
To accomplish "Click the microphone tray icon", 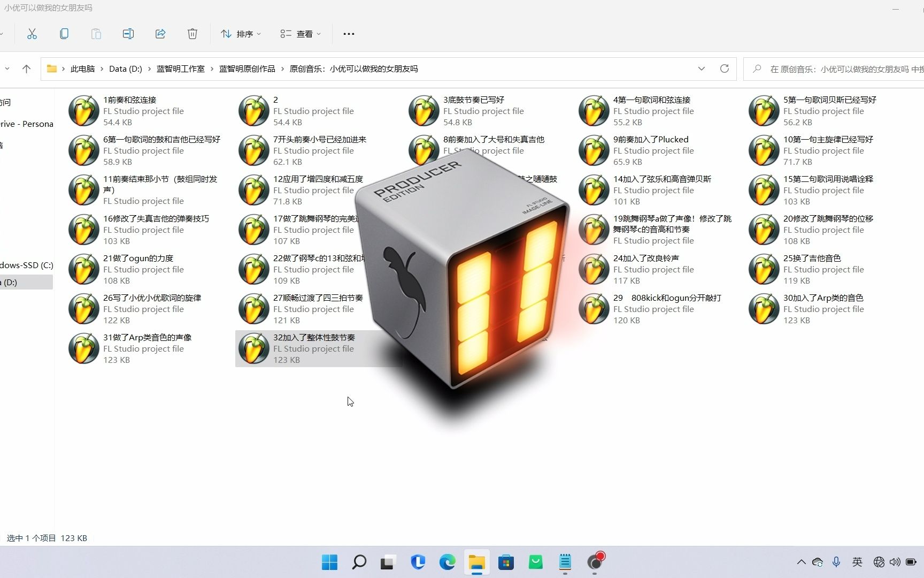I will pos(836,562).
